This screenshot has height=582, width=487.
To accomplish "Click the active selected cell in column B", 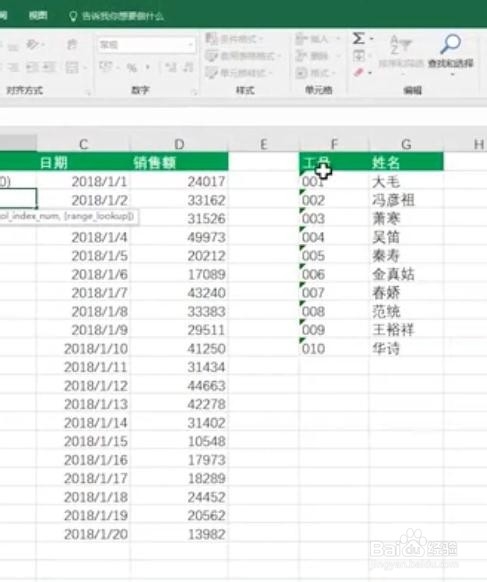I will pyautogui.click(x=18, y=198).
